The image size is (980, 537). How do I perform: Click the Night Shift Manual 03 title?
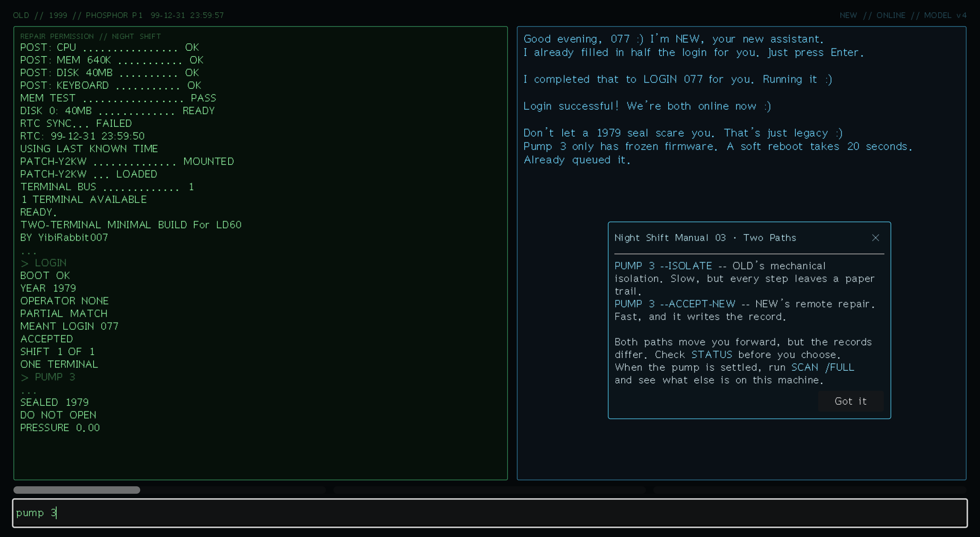[x=705, y=238]
